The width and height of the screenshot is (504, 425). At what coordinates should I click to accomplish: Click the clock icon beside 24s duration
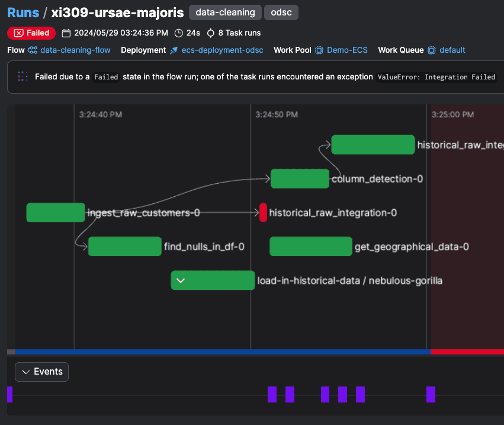[x=179, y=33]
